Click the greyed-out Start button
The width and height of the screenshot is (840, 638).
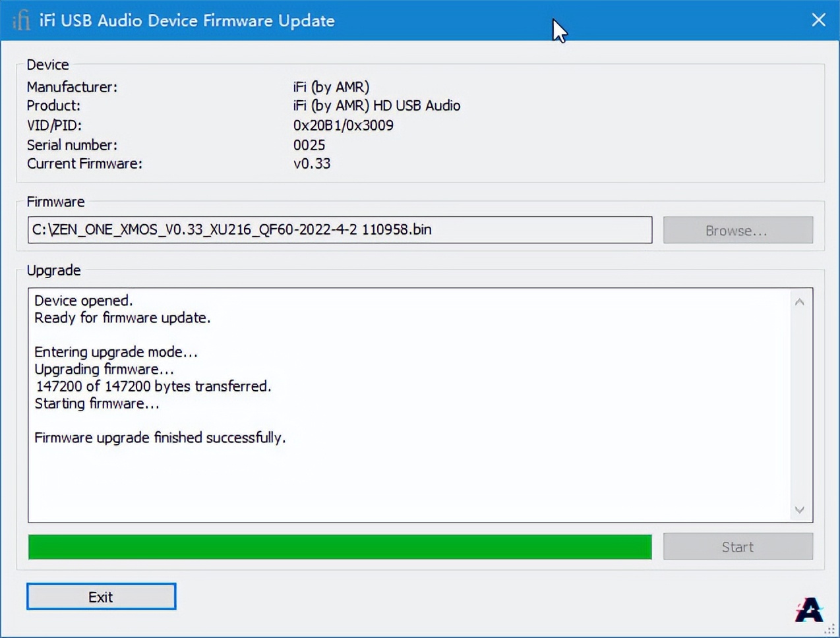pyautogui.click(x=738, y=547)
